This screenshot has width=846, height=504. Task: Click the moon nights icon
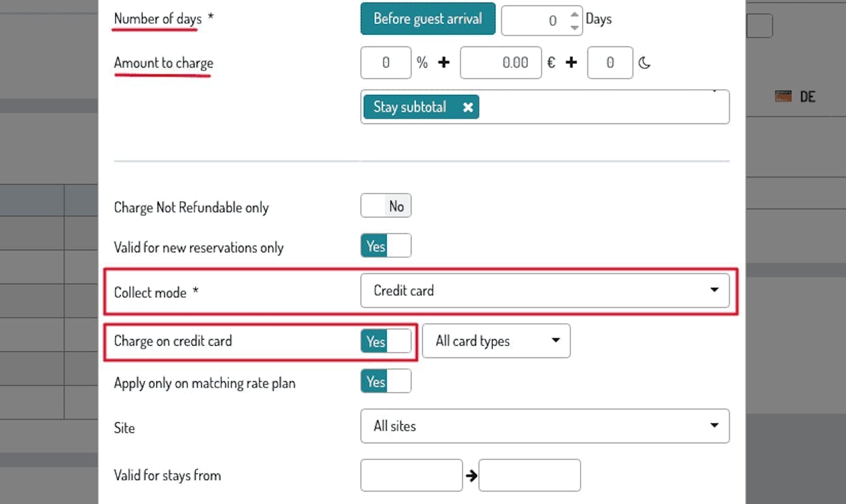tap(645, 63)
